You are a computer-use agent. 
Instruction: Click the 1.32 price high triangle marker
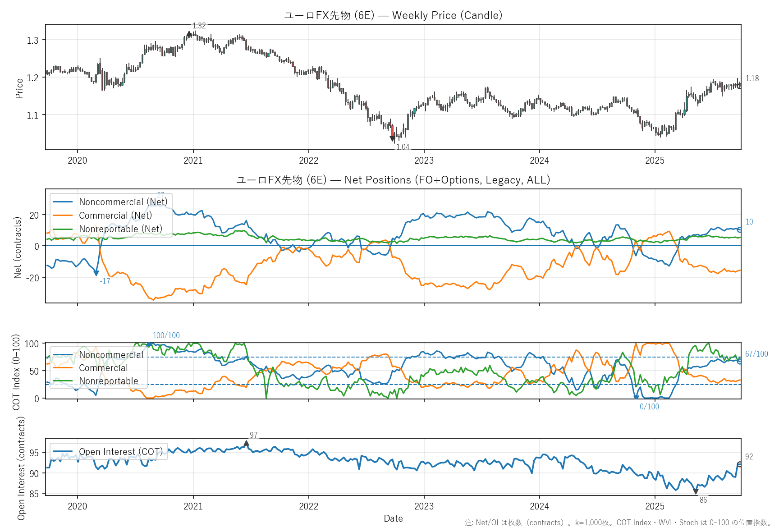point(189,34)
